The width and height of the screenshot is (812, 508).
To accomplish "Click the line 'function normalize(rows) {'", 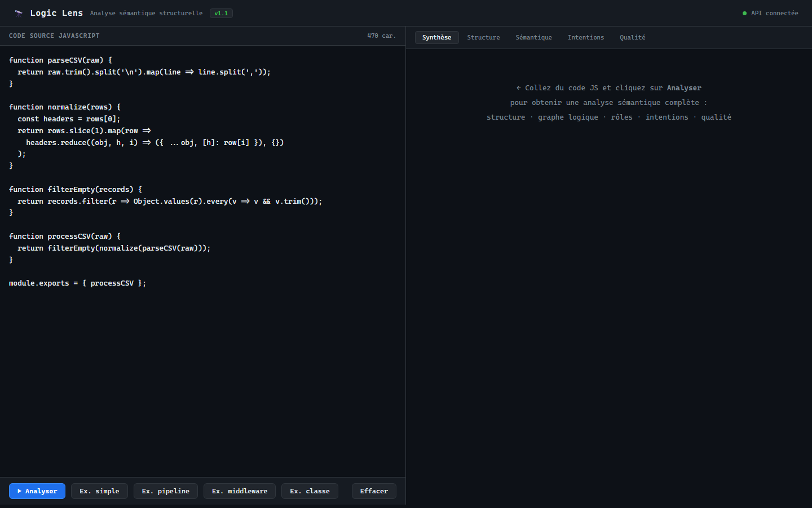I will 65,107.
